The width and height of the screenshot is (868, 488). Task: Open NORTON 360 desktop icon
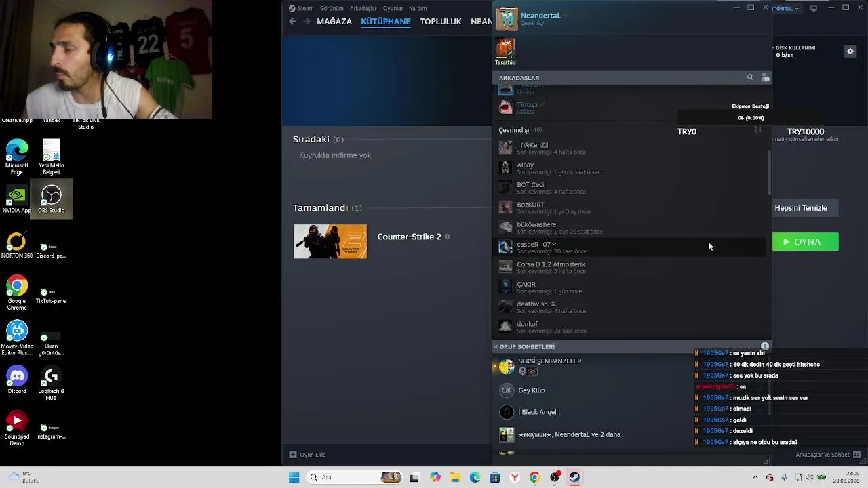point(17,245)
